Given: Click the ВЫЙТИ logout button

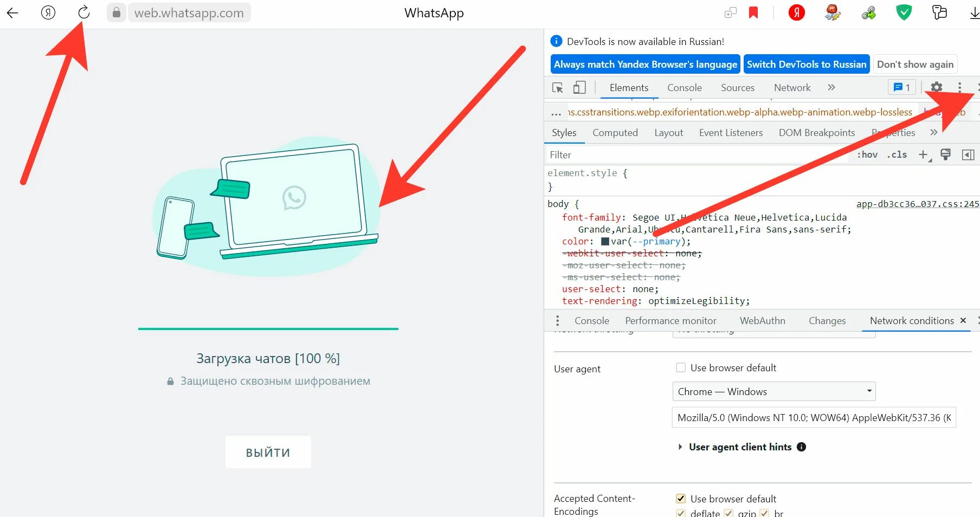Looking at the screenshot, I should [268, 452].
